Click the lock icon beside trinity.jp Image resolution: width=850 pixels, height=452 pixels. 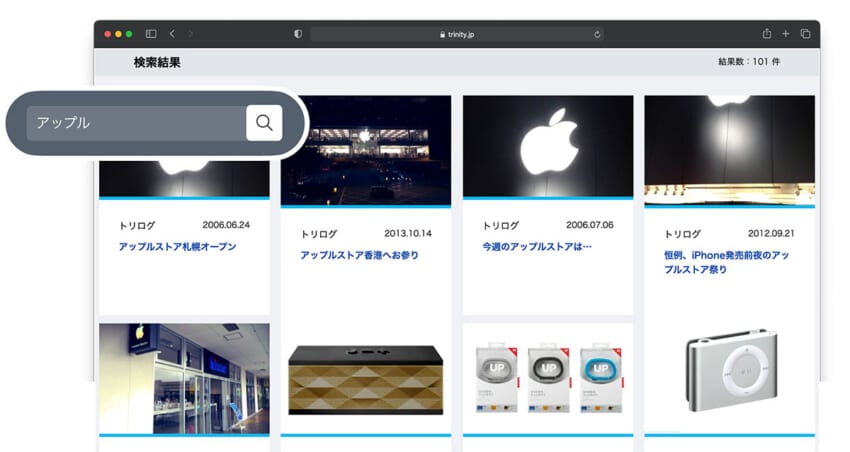click(x=442, y=34)
